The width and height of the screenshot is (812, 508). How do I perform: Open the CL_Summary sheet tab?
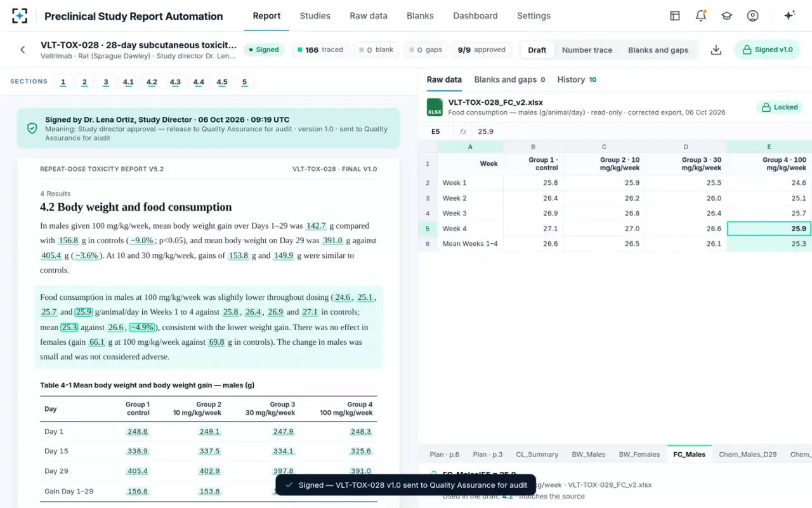[x=537, y=454]
